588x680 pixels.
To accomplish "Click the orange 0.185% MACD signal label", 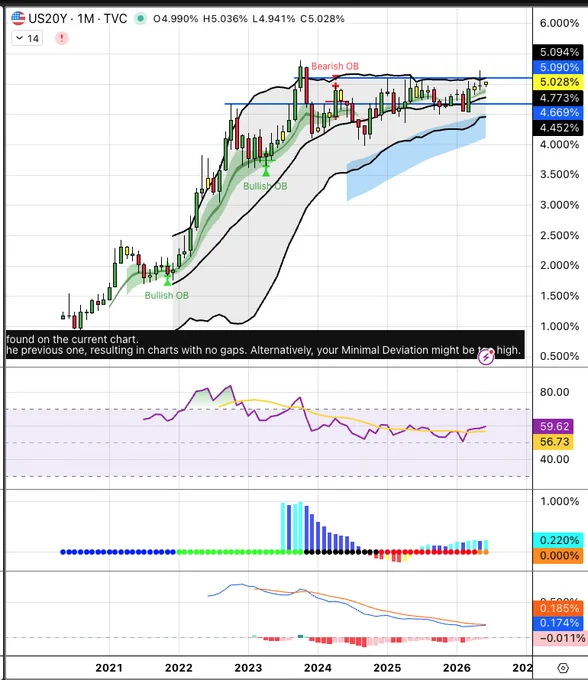I will click(x=558, y=608).
